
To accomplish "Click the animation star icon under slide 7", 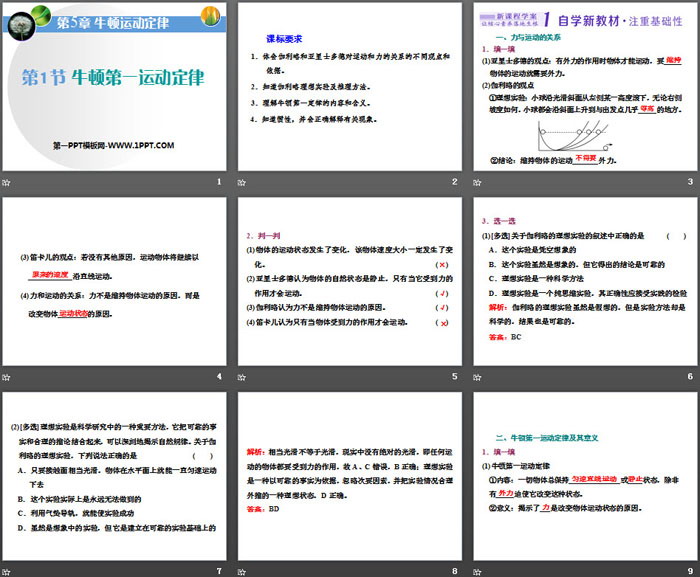I will click(x=8, y=571).
